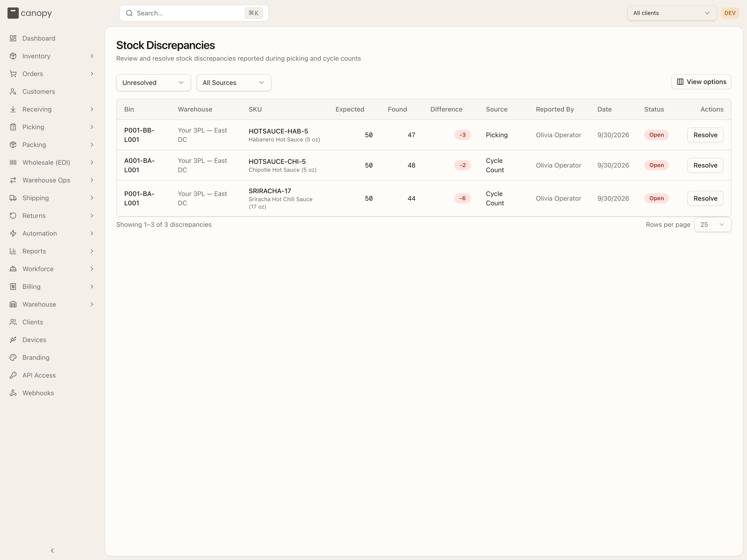This screenshot has height=560, width=747.
Task: Resolve the SRIRACHA-17 discrepancy
Action: [x=705, y=198]
